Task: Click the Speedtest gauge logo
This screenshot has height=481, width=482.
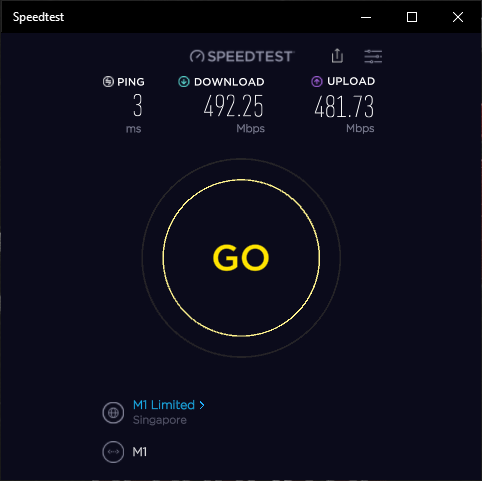Action: (197, 56)
